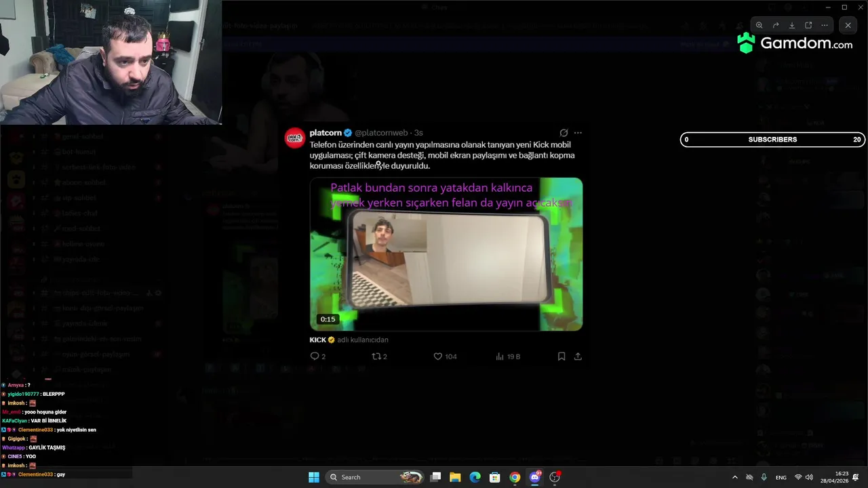Click the microphone icon in the system tray
This screenshot has width=868, height=488.
point(764,477)
